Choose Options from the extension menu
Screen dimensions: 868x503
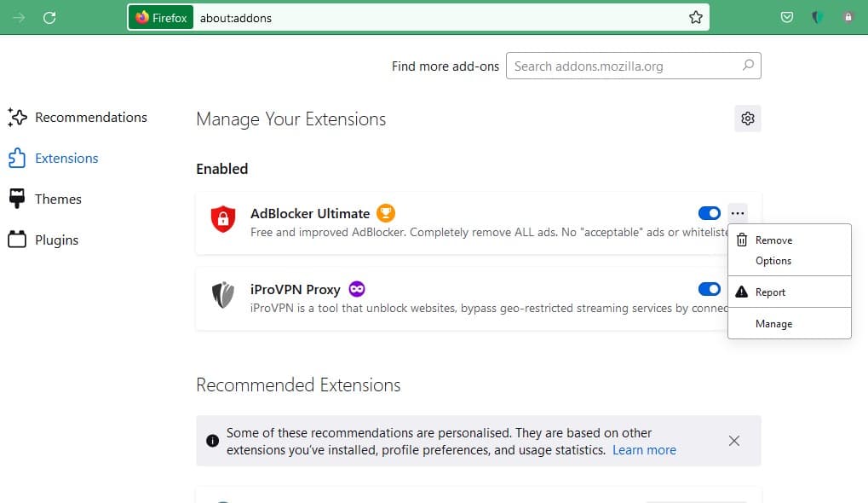[x=790, y=261]
